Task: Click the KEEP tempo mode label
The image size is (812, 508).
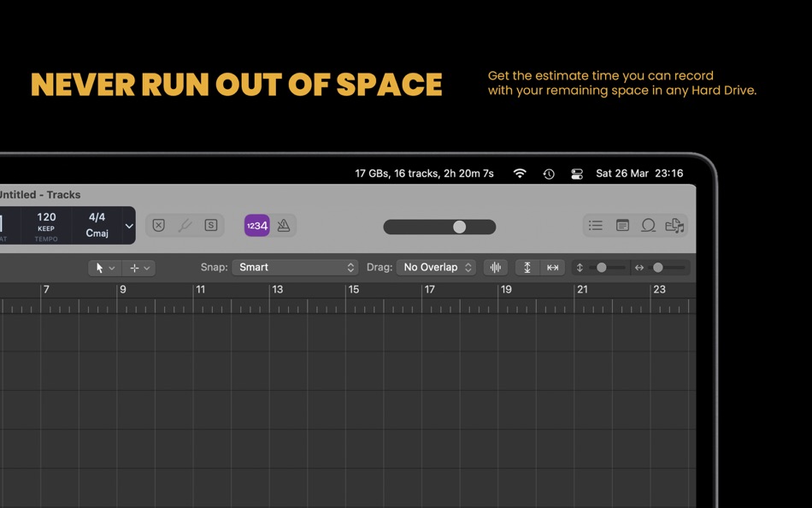Action: (46, 228)
